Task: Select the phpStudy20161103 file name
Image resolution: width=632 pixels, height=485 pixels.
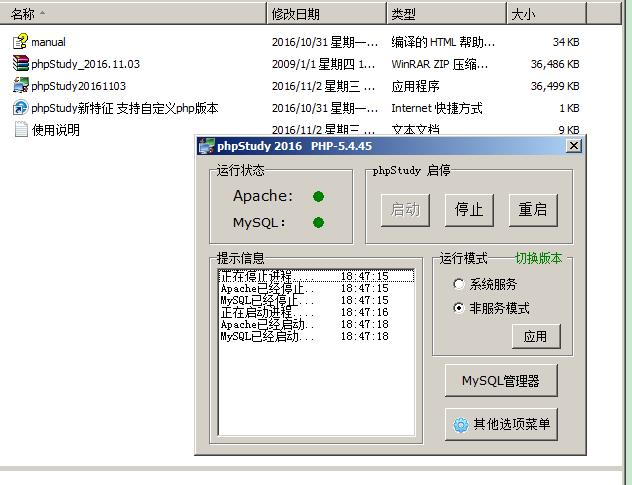Action: [79, 86]
